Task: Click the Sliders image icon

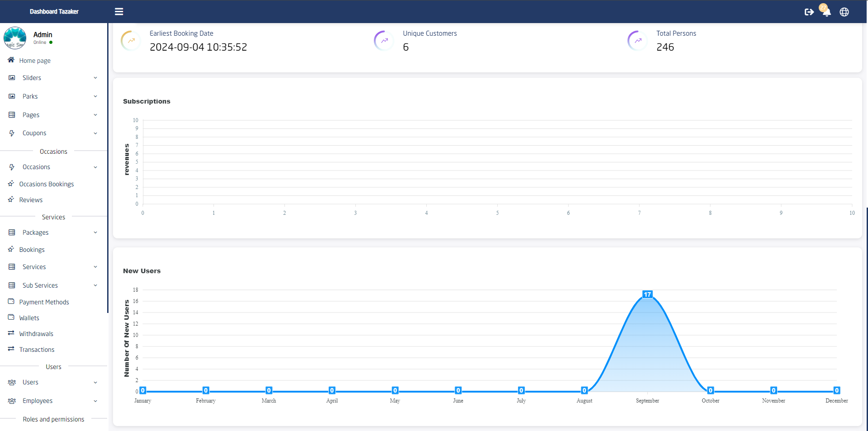Action: click(12, 78)
